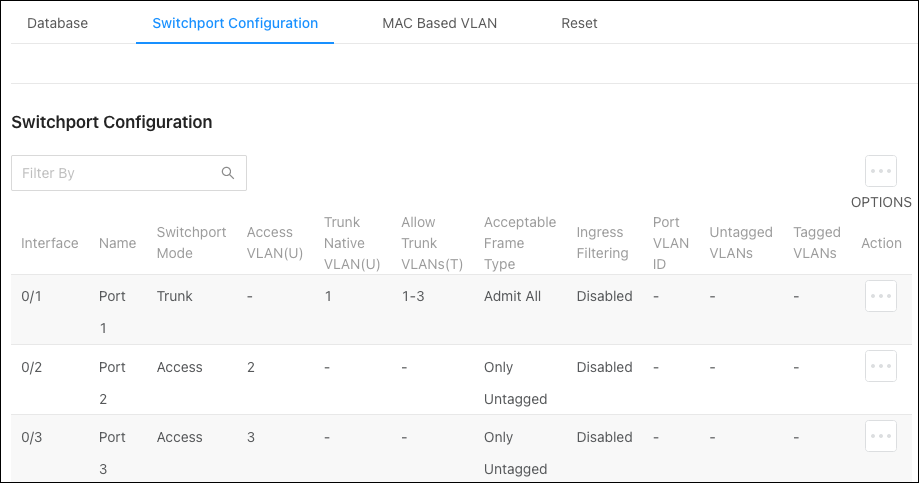Click the Allow Trunk VLANs(T) column header

coord(432,243)
